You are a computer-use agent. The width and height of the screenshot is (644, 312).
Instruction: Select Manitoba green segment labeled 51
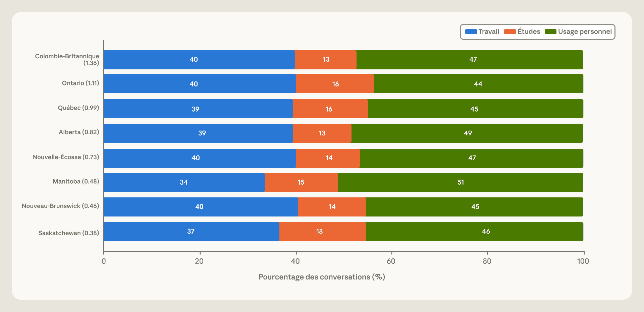pyautogui.click(x=461, y=182)
